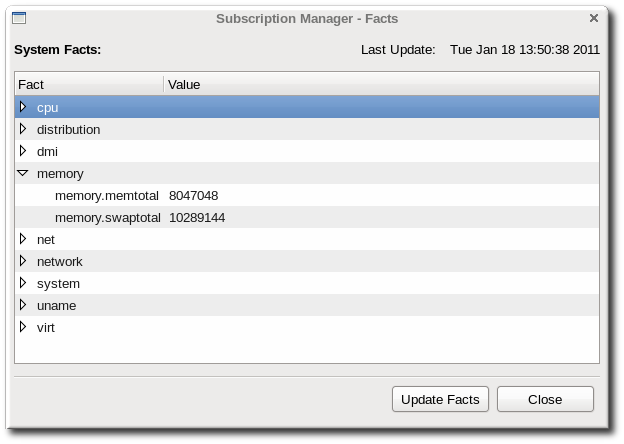Sort by the Fact column header
The width and height of the screenshot is (624, 444).
tap(89, 84)
